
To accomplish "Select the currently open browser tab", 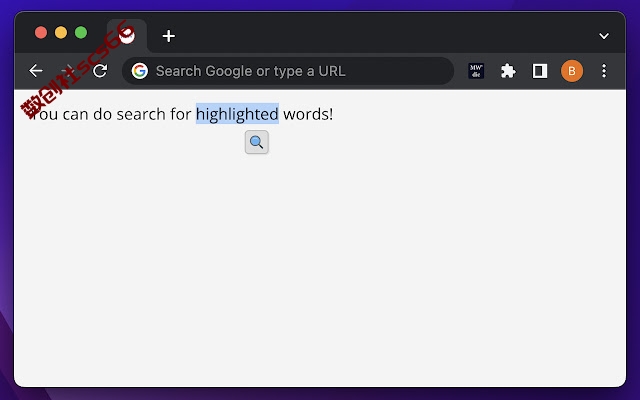I will [127, 36].
